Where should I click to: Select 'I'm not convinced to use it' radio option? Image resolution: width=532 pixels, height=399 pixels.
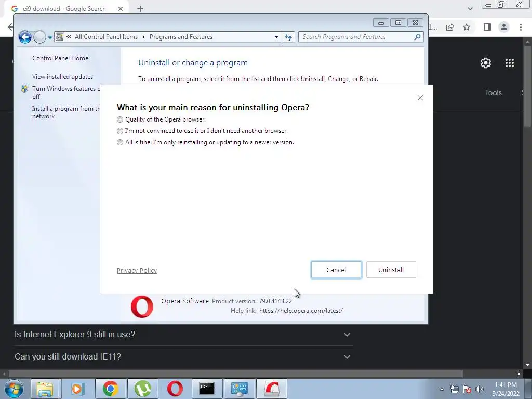tap(120, 131)
